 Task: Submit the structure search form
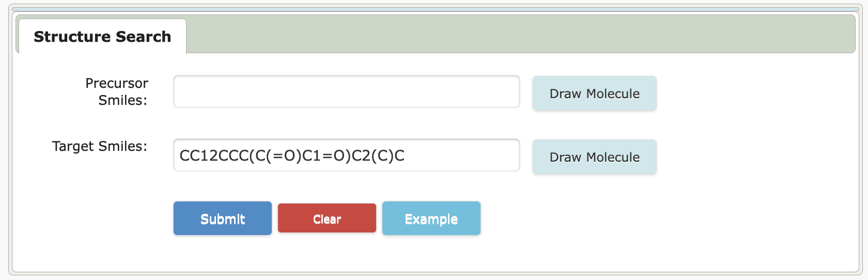pyautogui.click(x=223, y=219)
